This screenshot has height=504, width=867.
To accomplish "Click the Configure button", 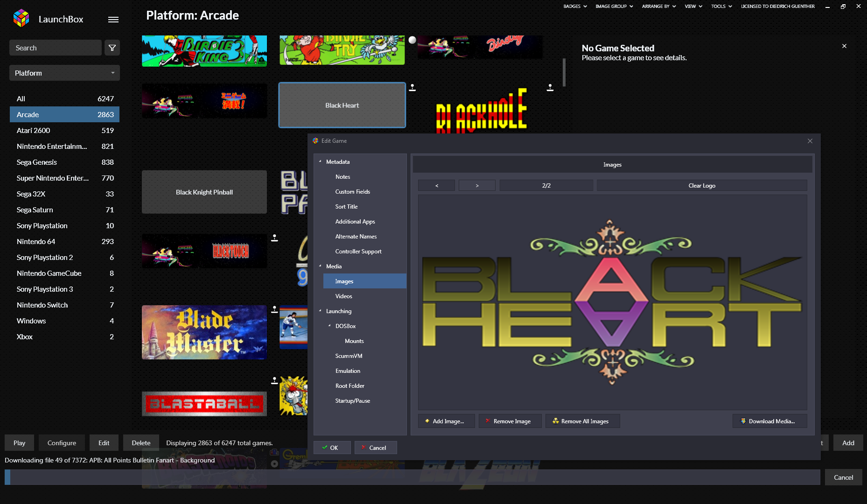I will point(62,443).
